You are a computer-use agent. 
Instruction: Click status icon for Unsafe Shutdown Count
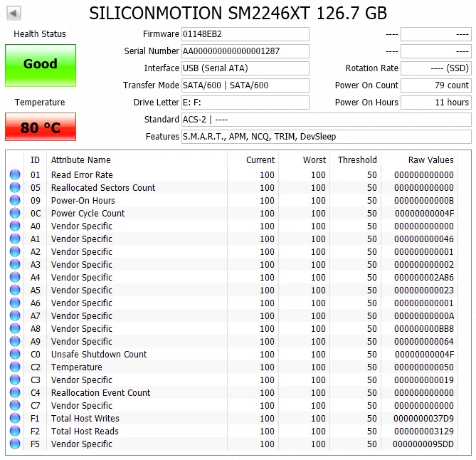[x=15, y=354]
